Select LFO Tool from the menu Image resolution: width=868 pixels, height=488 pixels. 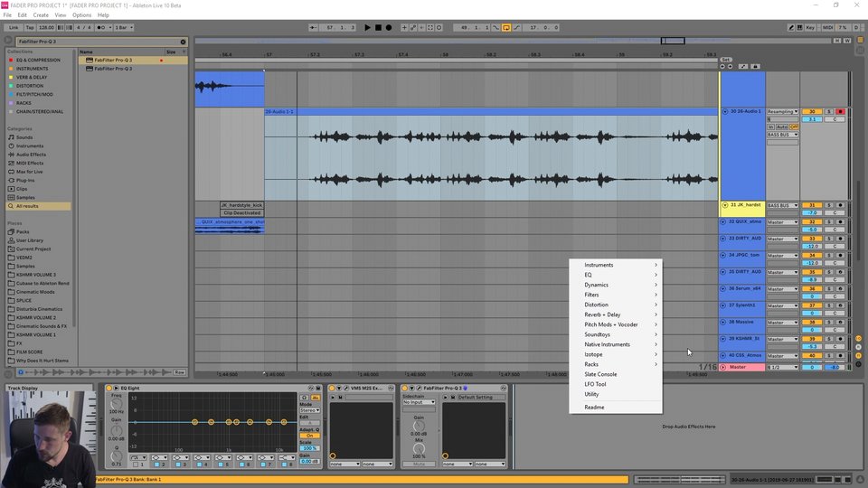click(616, 385)
